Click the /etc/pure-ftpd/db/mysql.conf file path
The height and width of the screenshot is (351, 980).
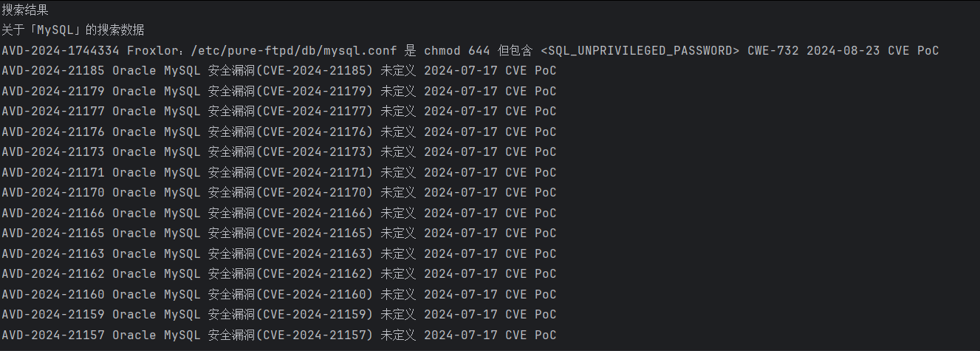click(295, 51)
